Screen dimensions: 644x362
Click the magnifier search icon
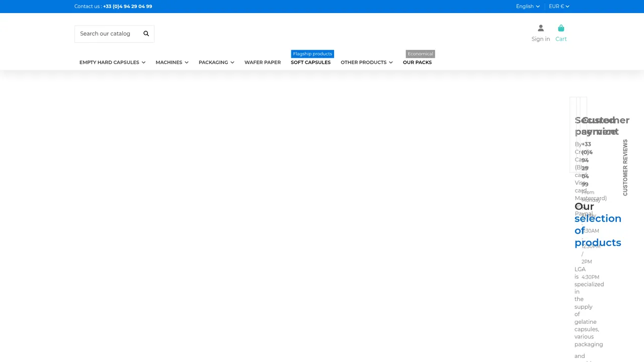point(146,34)
